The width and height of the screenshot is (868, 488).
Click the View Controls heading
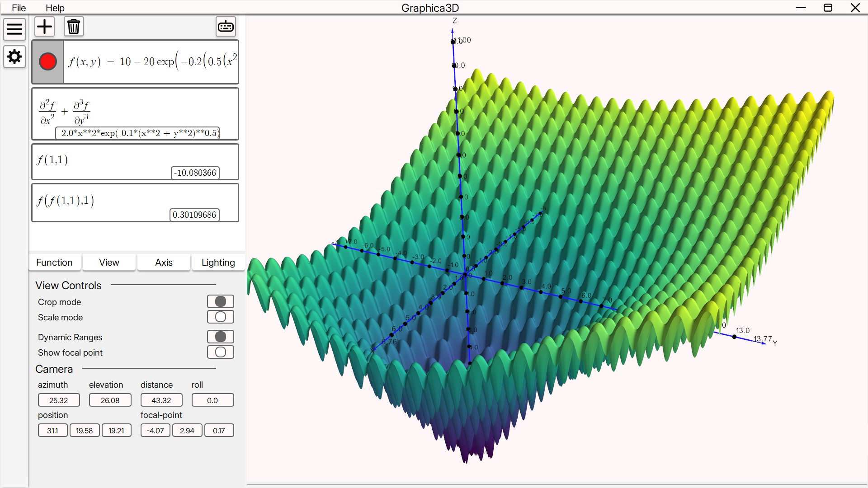pos(69,286)
